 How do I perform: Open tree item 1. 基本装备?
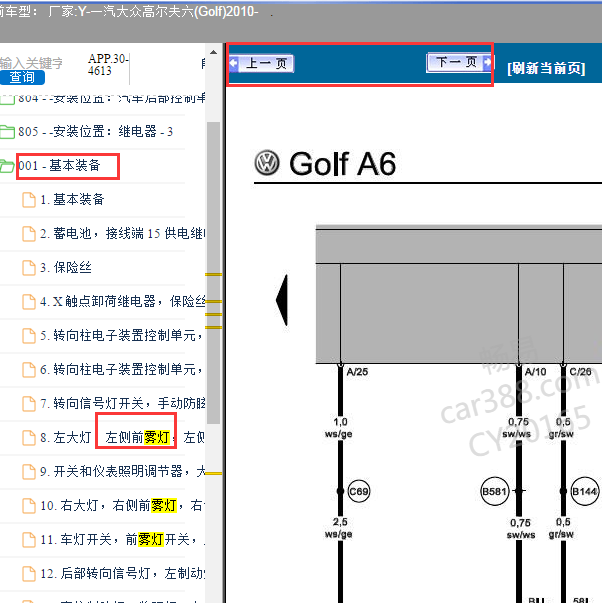(x=72, y=200)
